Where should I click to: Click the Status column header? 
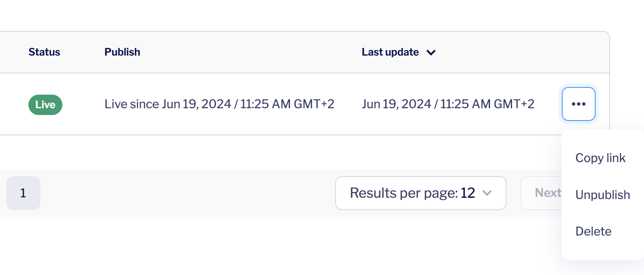point(44,52)
